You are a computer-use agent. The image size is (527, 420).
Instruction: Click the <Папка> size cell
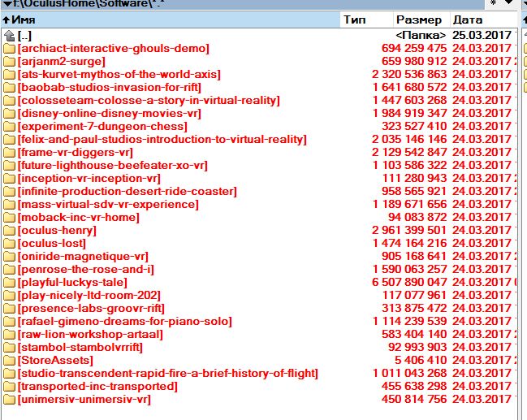[421, 35]
